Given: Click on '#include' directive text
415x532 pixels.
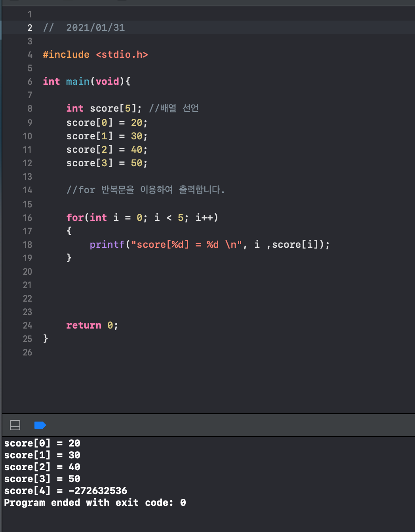Looking at the screenshot, I should pyautogui.click(x=66, y=55).
